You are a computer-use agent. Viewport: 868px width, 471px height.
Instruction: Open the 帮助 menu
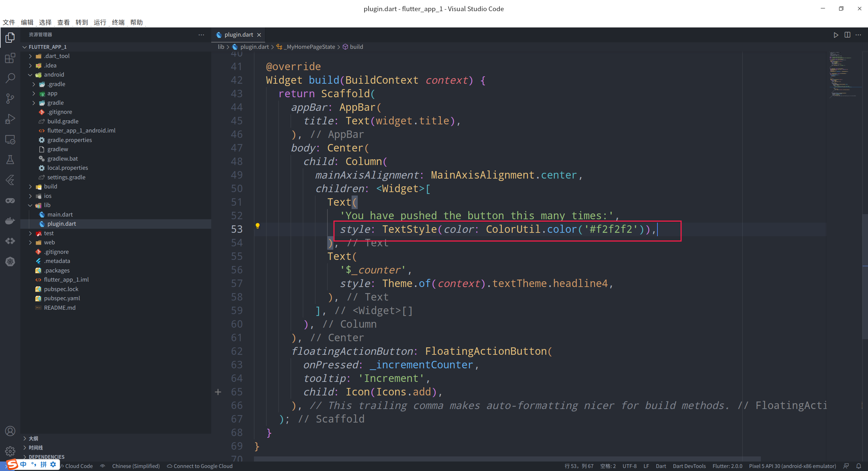(136, 22)
